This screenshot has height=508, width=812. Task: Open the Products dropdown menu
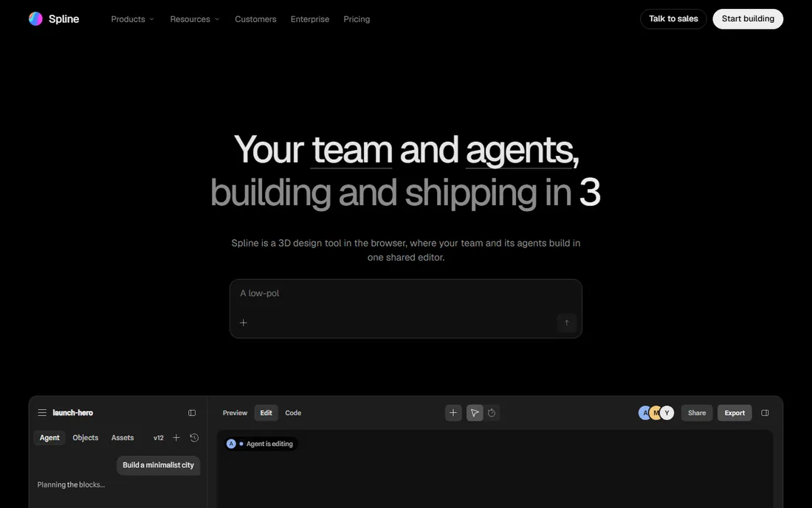133,19
